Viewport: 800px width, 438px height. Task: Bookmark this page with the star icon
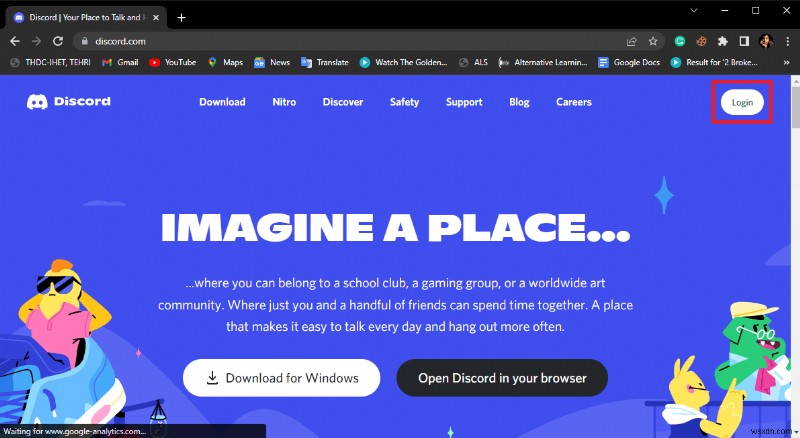[653, 41]
